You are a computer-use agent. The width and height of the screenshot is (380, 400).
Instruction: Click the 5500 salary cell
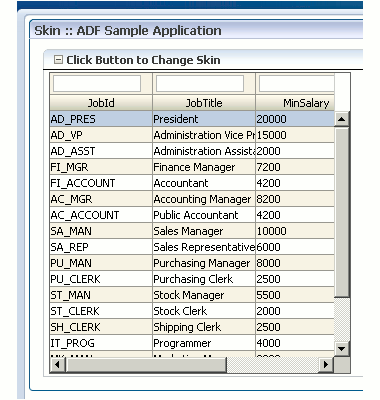295,295
